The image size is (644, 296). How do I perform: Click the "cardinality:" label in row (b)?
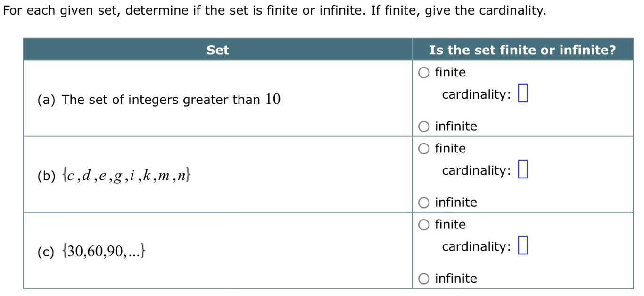[476, 170]
